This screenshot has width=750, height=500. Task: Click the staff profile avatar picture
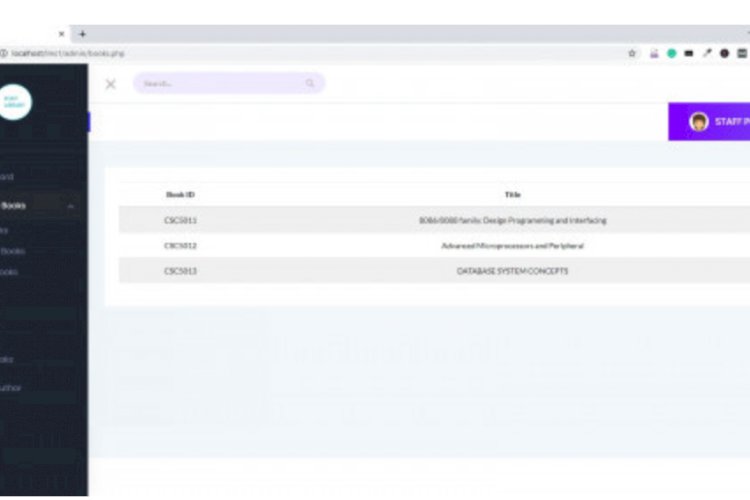[x=698, y=122]
